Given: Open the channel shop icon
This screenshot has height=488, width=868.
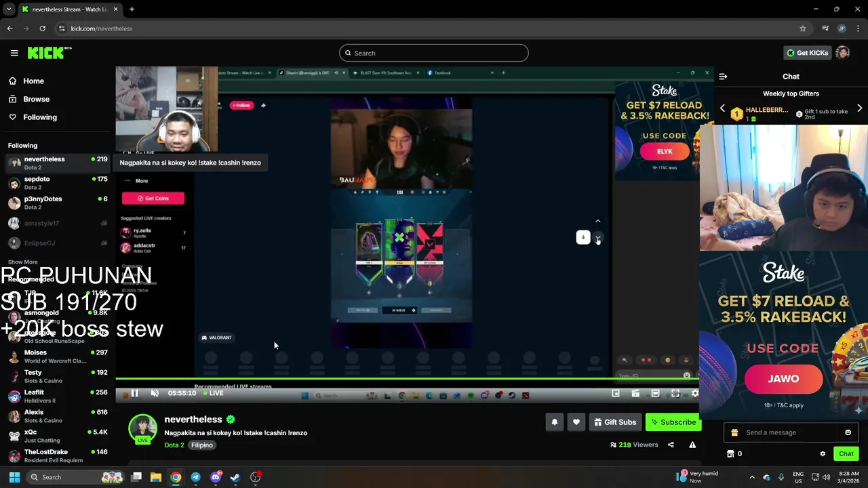Looking at the screenshot, I should (730, 453).
